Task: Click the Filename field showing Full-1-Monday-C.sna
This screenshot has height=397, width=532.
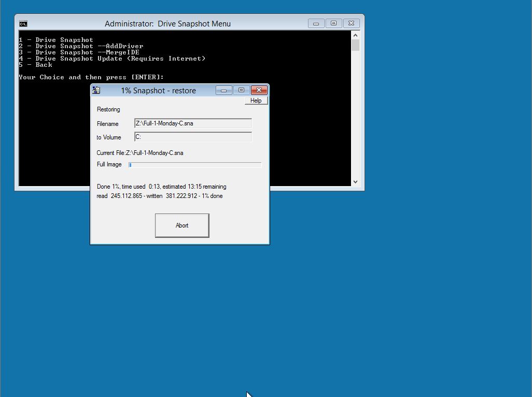Action: pos(193,123)
